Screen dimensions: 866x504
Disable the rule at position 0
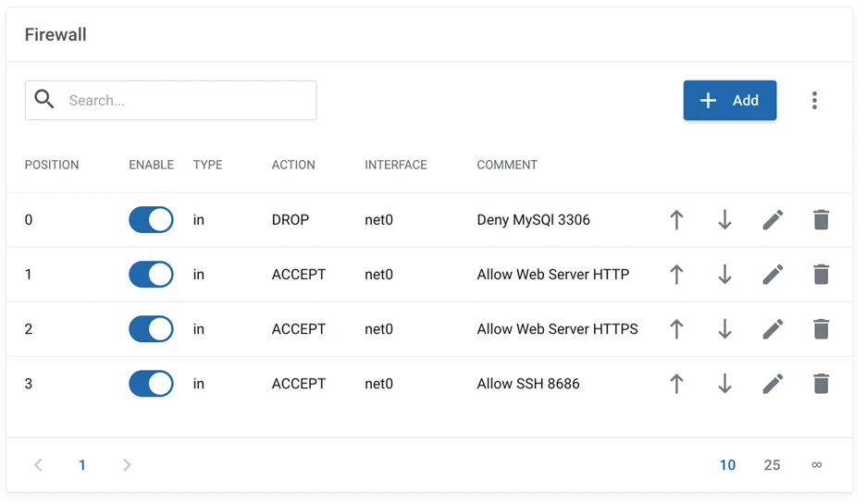point(151,220)
